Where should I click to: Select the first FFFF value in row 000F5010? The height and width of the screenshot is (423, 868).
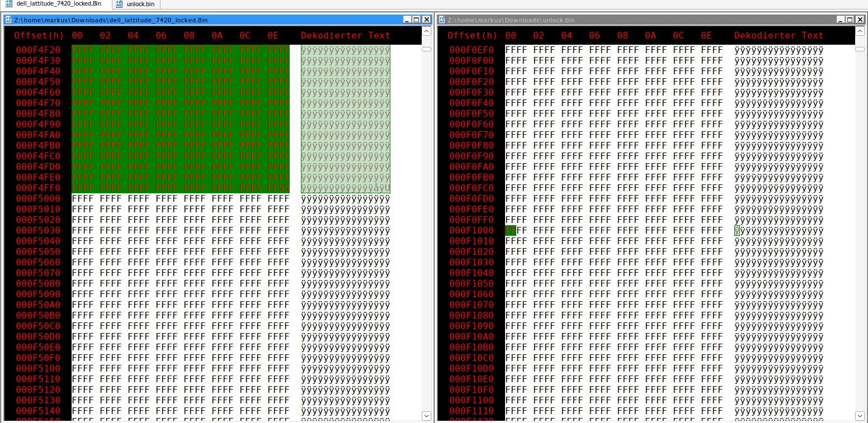[83, 210]
